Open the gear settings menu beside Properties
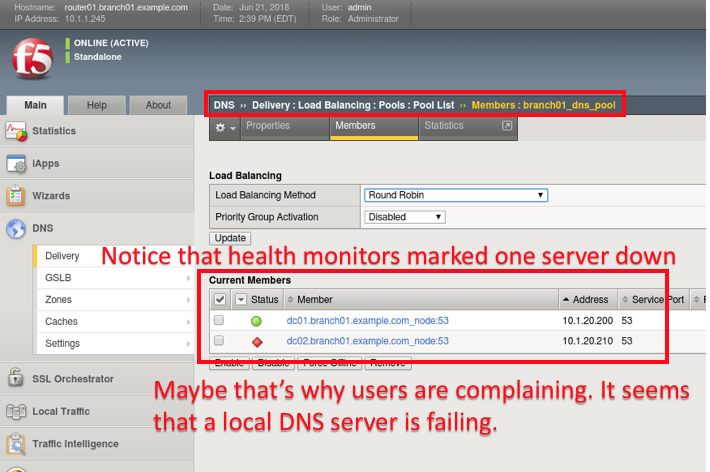The width and height of the screenshot is (710, 472). point(225,128)
